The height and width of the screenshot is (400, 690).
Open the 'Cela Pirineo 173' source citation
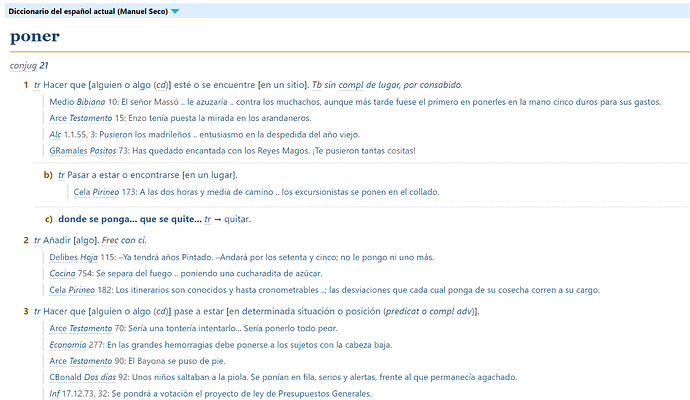click(105, 192)
